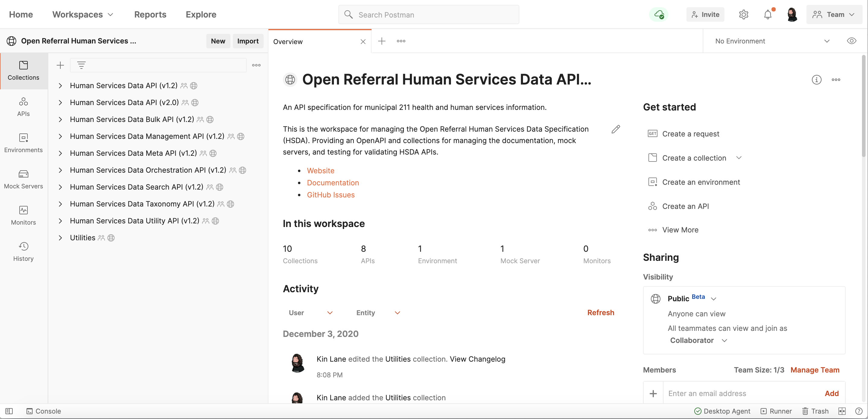Click the Search Postman field

point(428,14)
